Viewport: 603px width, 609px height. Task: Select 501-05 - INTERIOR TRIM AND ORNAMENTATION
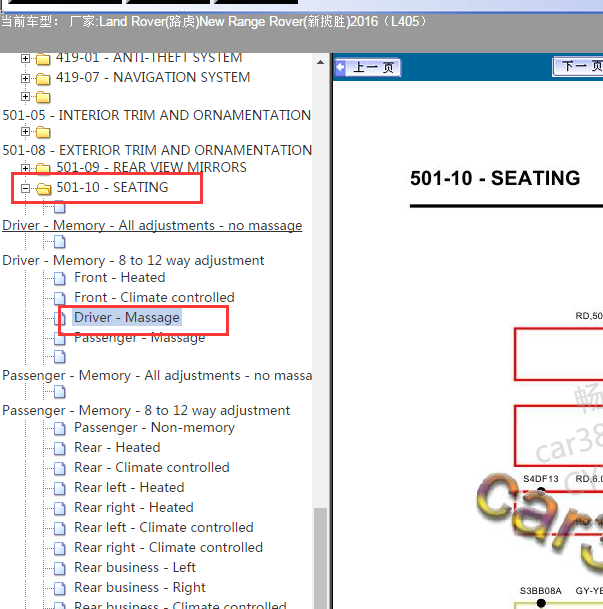pyautogui.click(x=156, y=115)
